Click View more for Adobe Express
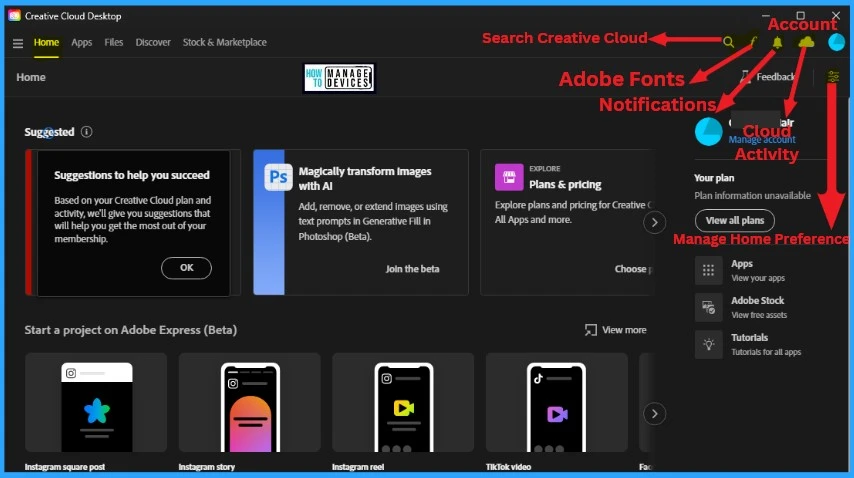 coord(615,330)
